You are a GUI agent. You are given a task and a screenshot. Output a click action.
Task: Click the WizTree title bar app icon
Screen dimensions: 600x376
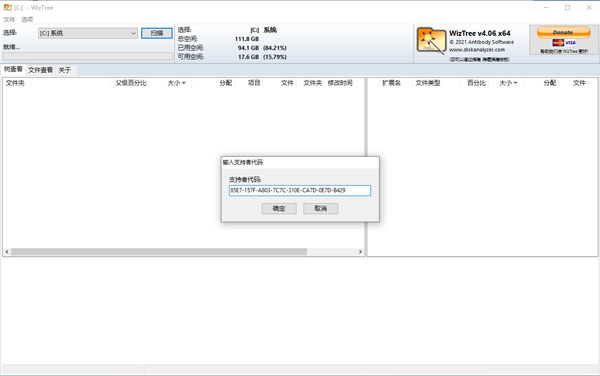click(x=8, y=7)
